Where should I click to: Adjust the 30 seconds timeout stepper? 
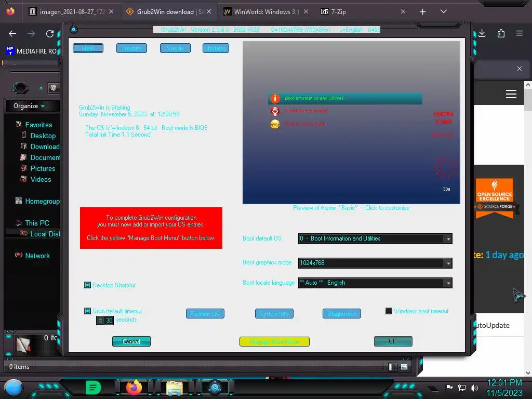coord(101,320)
